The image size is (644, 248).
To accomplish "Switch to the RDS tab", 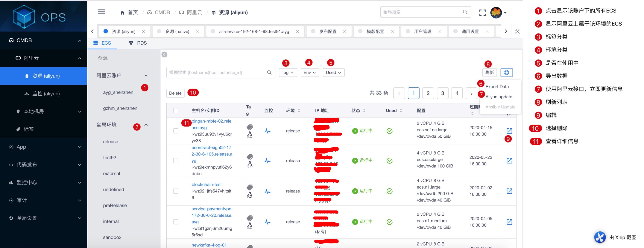I will [x=138, y=43].
